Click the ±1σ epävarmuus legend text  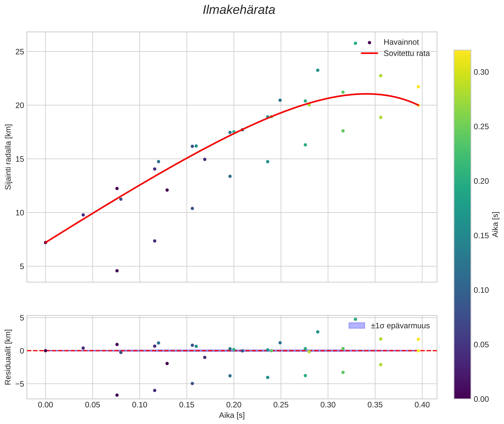pyautogui.click(x=400, y=326)
